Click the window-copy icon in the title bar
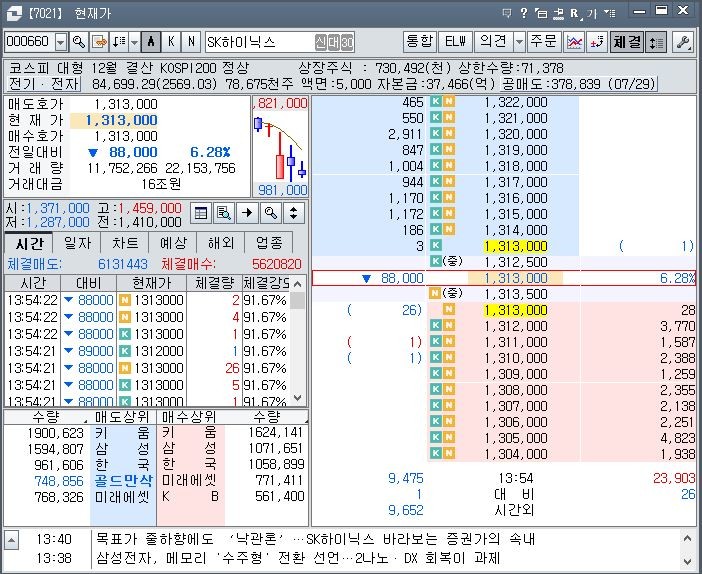The width and height of the screenshot is (702, 574). pyautogui.click(x=541, y=13)
